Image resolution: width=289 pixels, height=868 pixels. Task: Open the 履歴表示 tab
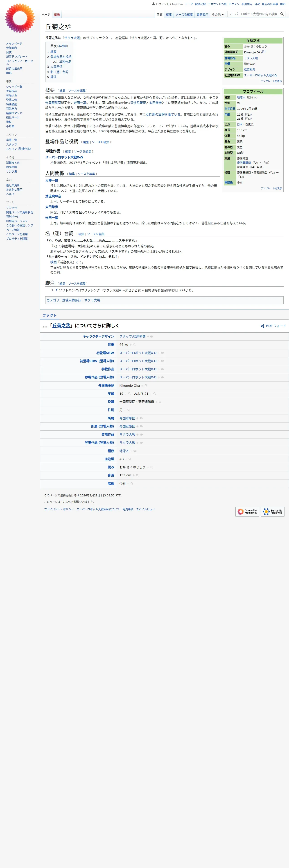(202, 14)
